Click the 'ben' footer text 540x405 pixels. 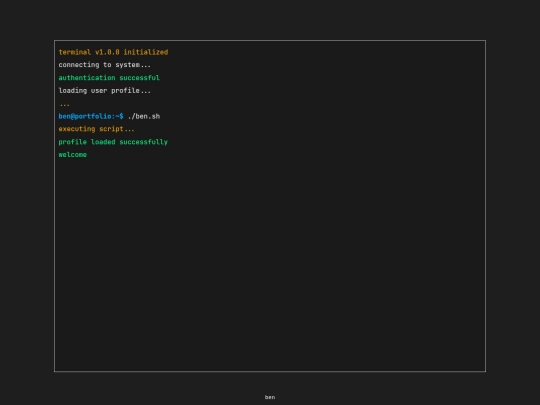(x=270, y=397)
